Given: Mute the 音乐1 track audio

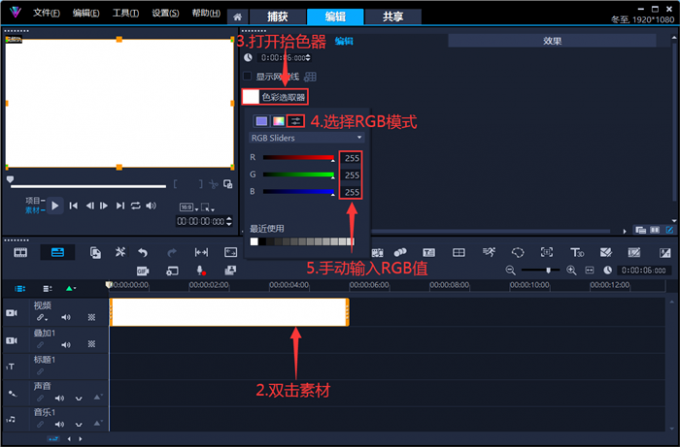Looking at the screenshot, I should click(59, 424).
